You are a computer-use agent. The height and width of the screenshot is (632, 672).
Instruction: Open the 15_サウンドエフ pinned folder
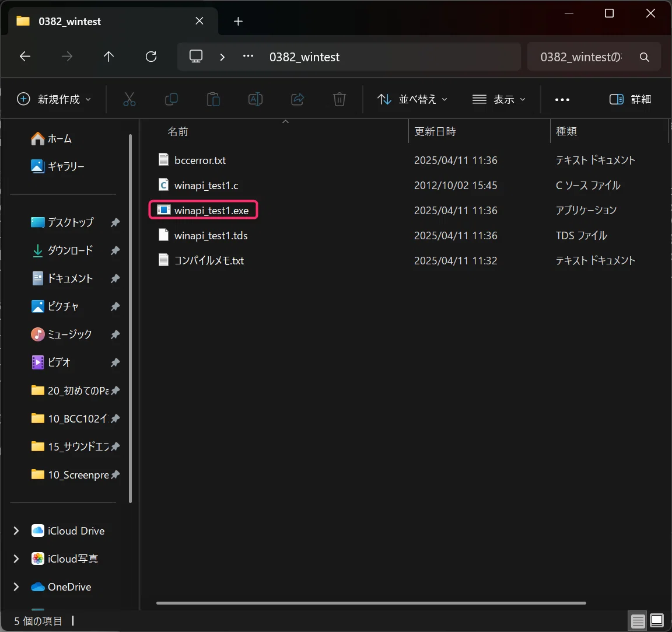click(x=70, y=447)
